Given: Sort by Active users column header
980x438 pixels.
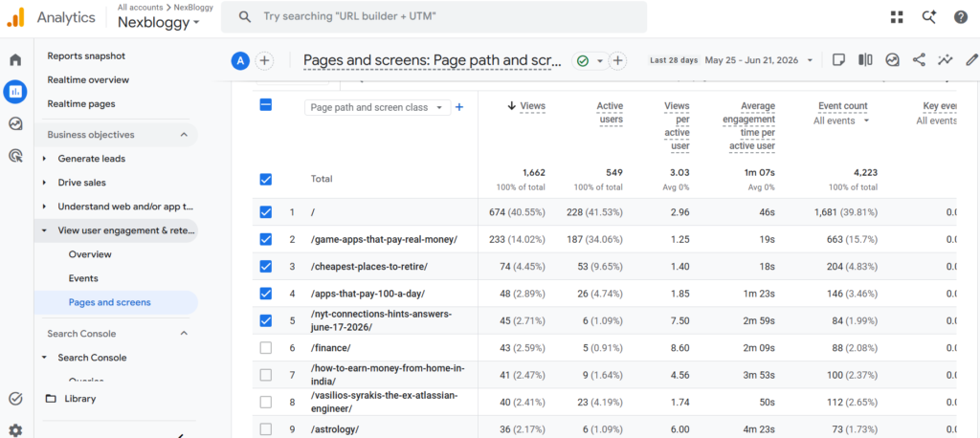Looking at the screenshot, I should (610, 113).
